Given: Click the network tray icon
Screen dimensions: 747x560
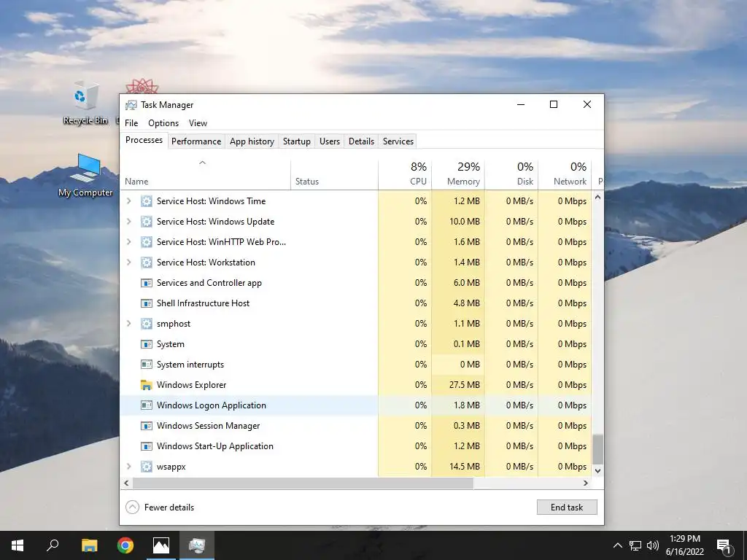Looking at the screenshot, I should (635, 545).
